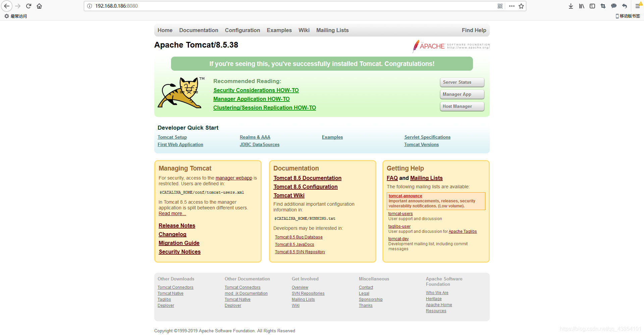
Task: Open the Tomcat Setup link
Action: [172, 137]
